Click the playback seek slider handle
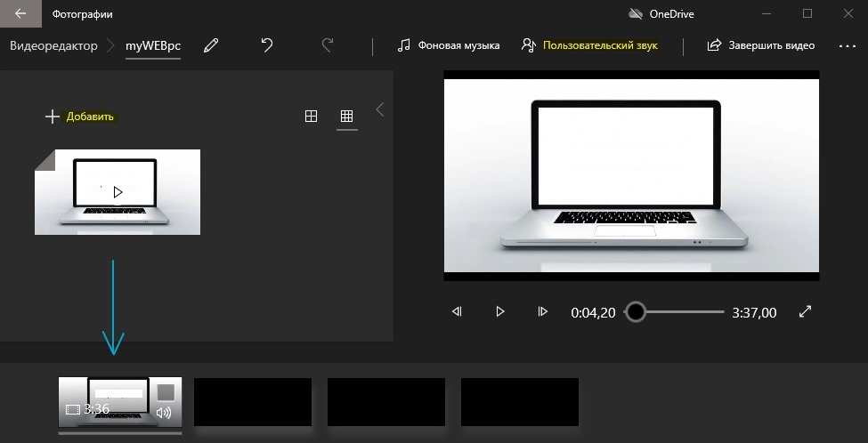 pyautogui.click(x=635, y=311)
